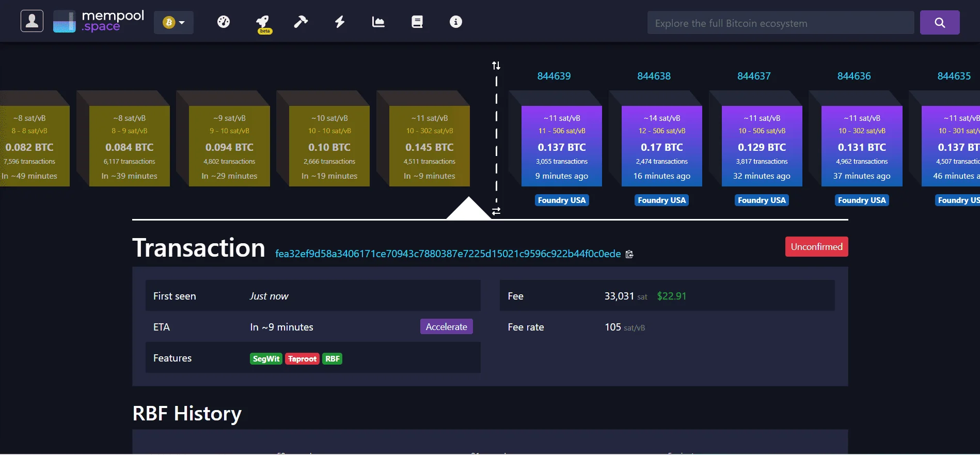This screenshot has width=980, height=455.
Task: Click the fee value 33,031 sat
Action: [626, 296]
